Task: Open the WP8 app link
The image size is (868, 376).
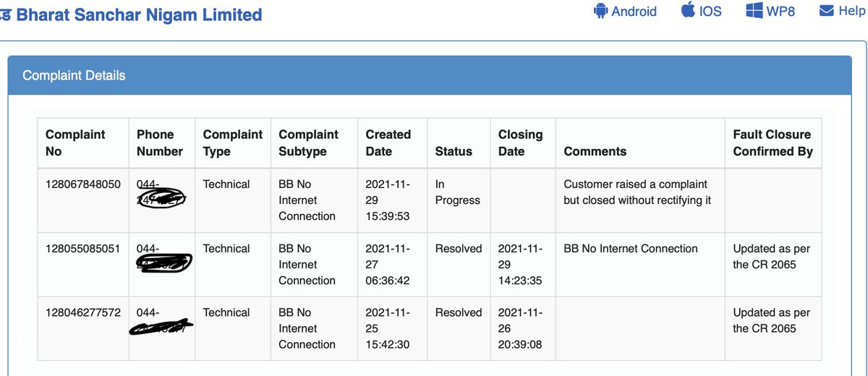Action: [x=771, y=11]
